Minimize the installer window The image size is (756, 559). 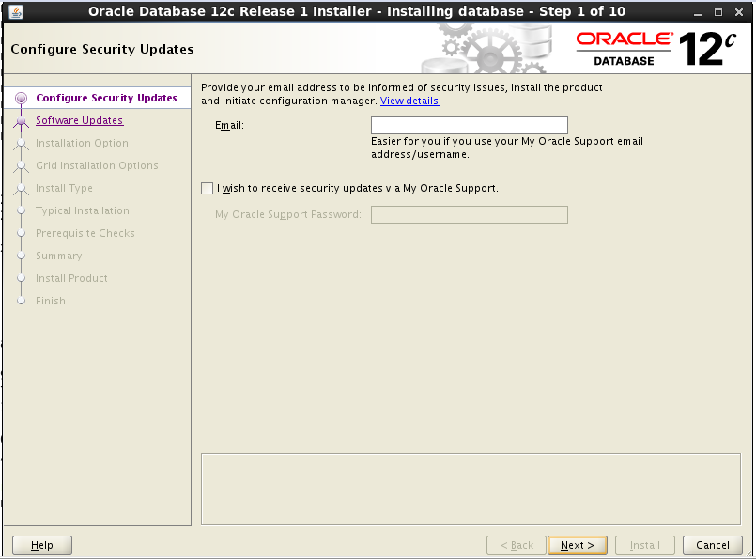click(x=698, y=13)
